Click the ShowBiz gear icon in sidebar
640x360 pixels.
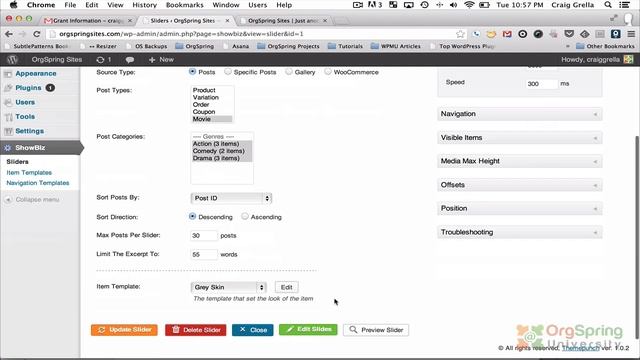coord(8,148)
